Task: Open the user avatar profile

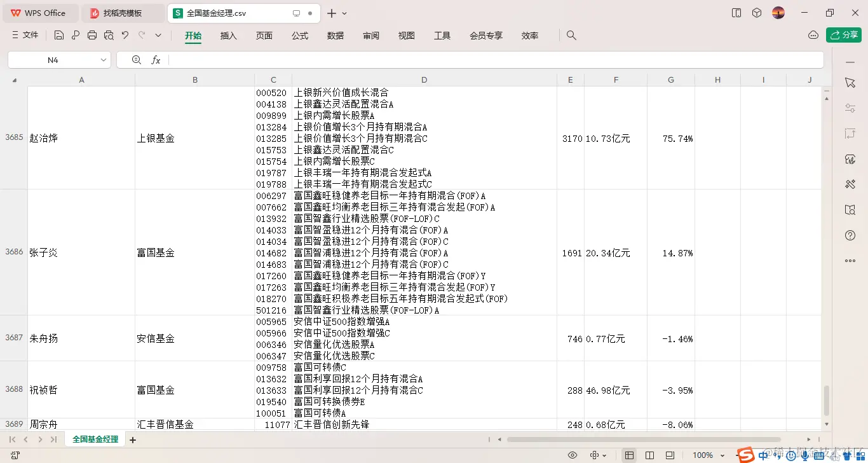Action: pyautogui.click(x=778, y=13)
